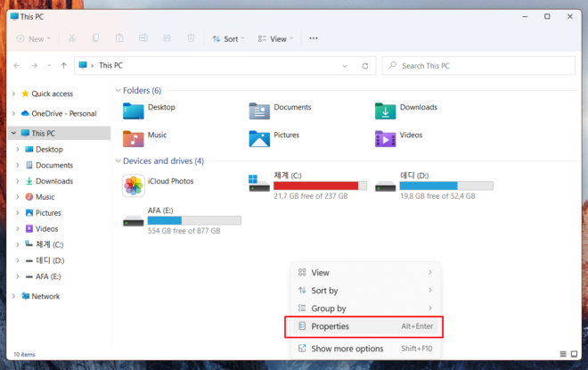Open the New item menu

pyautogui.click(x=33, y=38)
